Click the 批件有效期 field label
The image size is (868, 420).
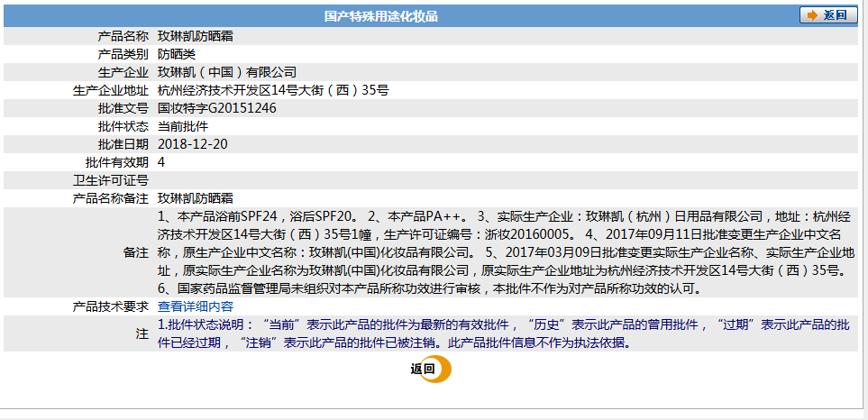pyautogui.click(x=117, y=162)
